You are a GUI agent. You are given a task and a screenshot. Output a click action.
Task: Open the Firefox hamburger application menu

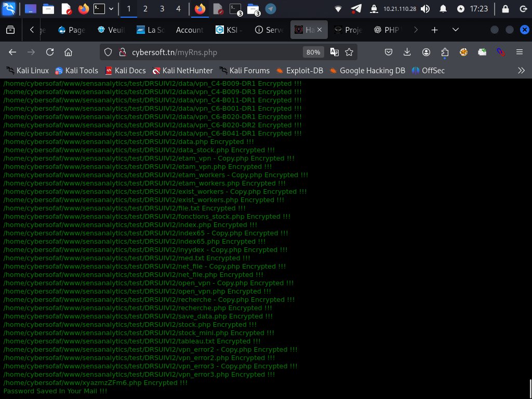click(520, 52)
